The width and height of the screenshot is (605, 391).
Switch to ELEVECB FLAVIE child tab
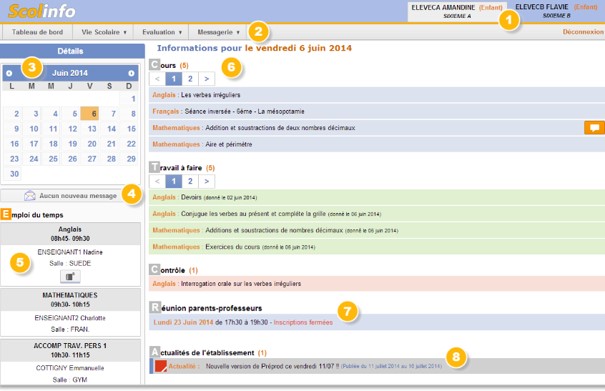pos(556,11)
